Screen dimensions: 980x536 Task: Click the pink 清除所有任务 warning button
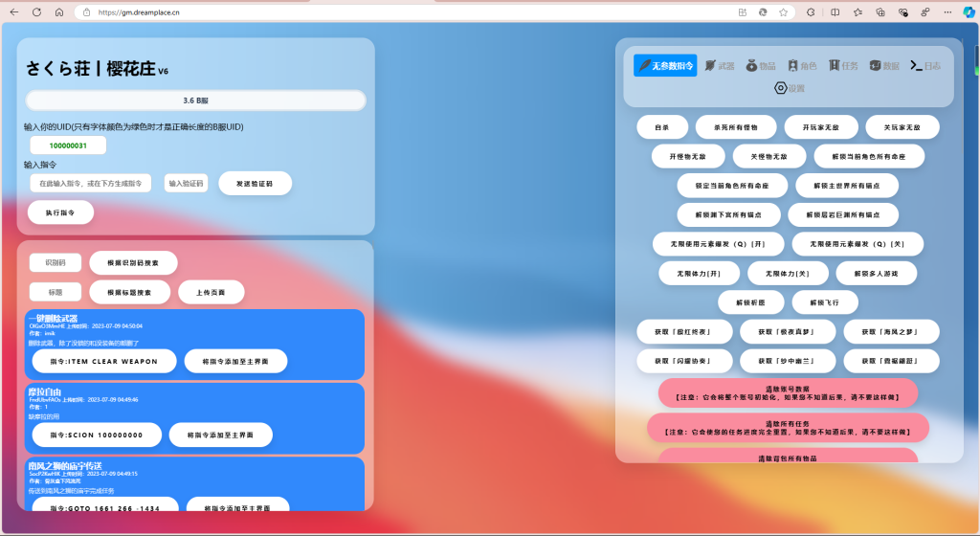tap(789, 428)
